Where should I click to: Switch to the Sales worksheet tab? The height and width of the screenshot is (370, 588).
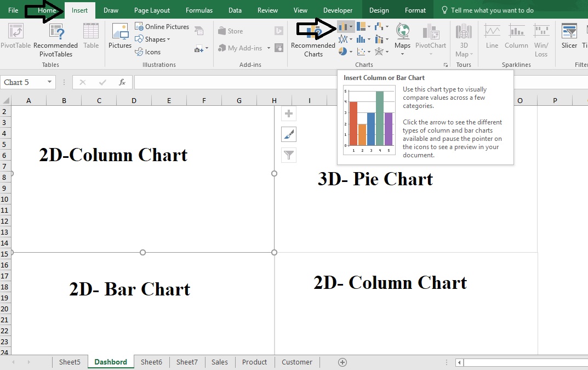(220, 362)
